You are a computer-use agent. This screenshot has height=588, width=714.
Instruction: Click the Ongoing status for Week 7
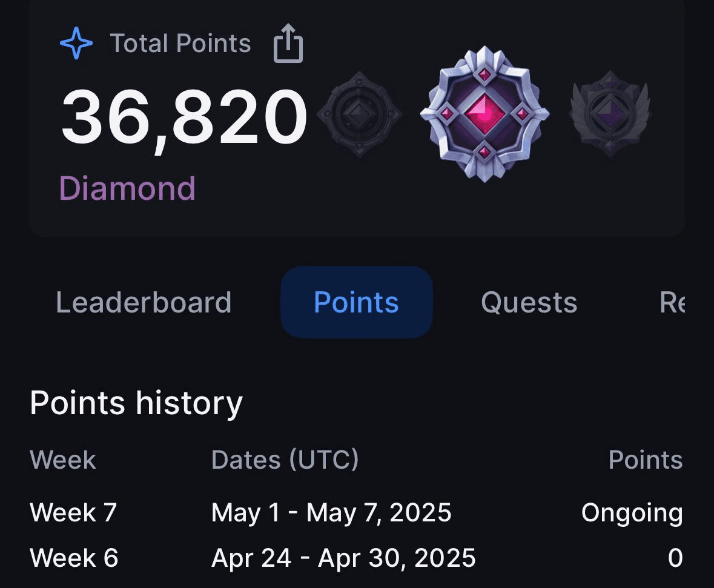632,513
